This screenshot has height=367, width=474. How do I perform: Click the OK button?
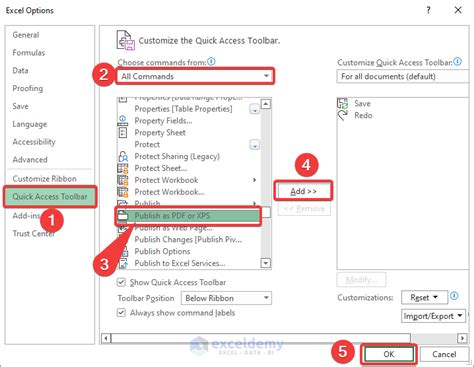[x=389, y=354]
